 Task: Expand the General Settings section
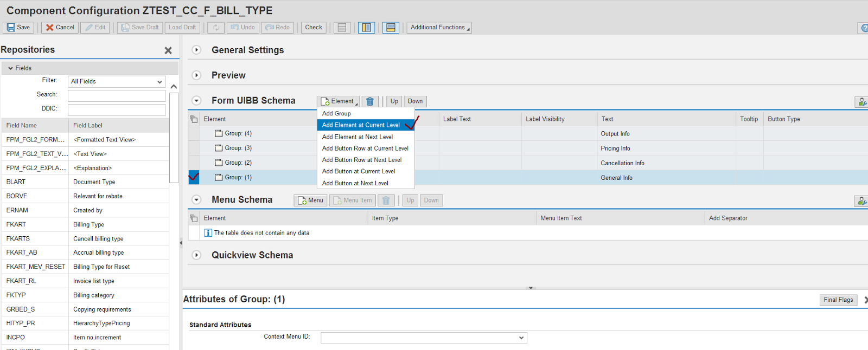pos(197,50)
